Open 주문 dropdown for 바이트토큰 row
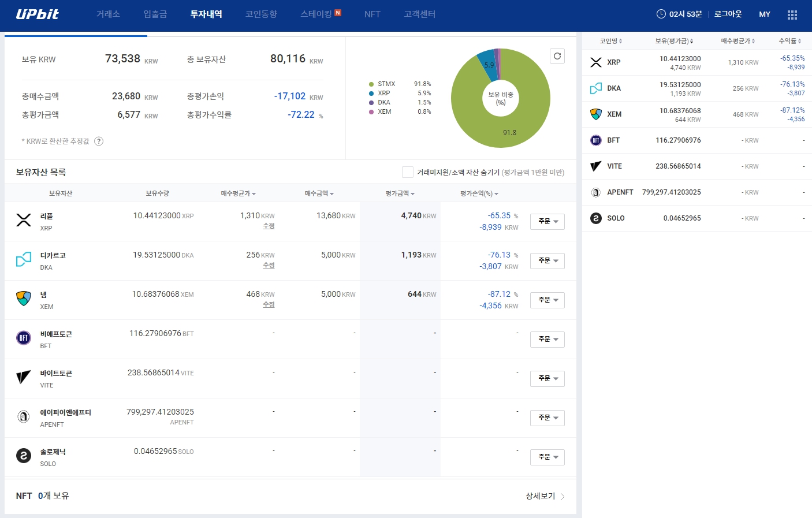This screenshot has height=518, width=812. 547,379
